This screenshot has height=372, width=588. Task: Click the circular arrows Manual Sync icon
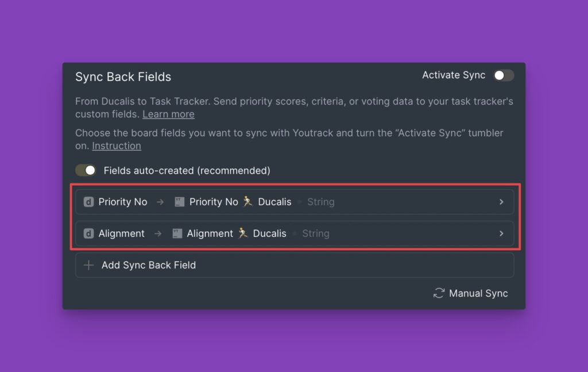439,293
